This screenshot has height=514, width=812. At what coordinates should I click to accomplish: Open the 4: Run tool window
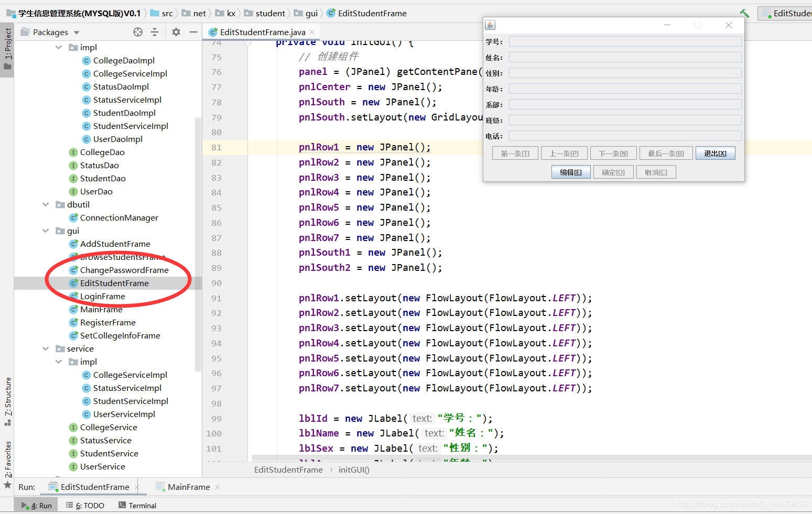coord(37,505)
